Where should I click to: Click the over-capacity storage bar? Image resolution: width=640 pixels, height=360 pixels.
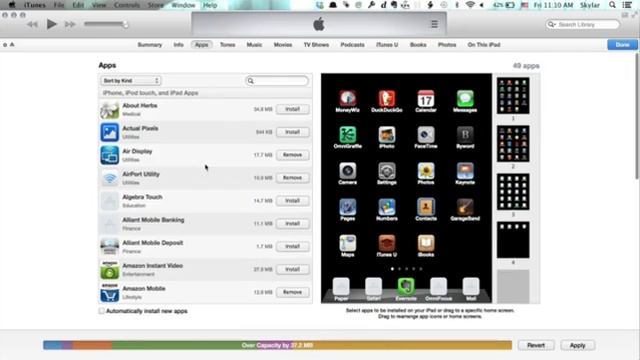point(278,345)
